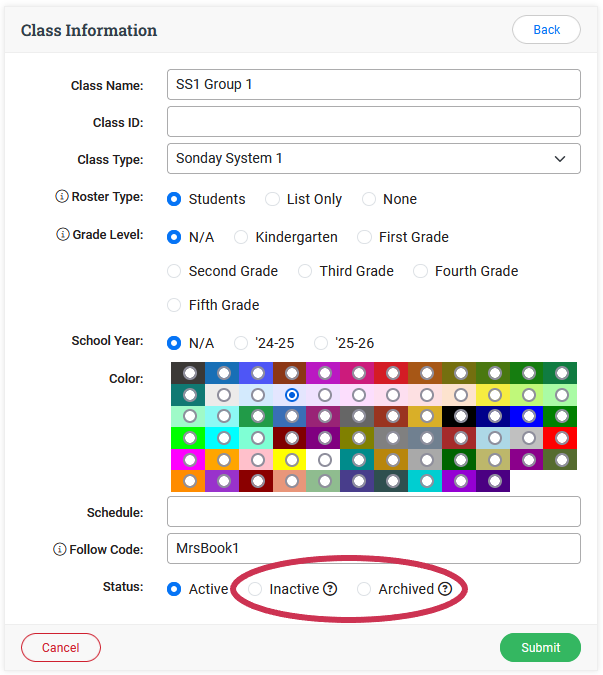Image resolution: width=603 pixels, height=675 pixels.
Task: Click the Class Name input field
Action: [373, 84]
